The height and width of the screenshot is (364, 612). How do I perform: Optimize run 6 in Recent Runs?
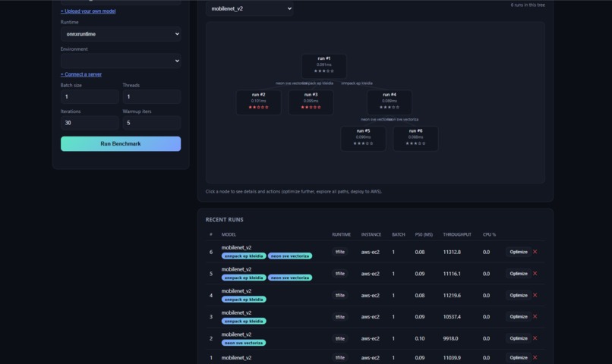[x=519, y=252]
